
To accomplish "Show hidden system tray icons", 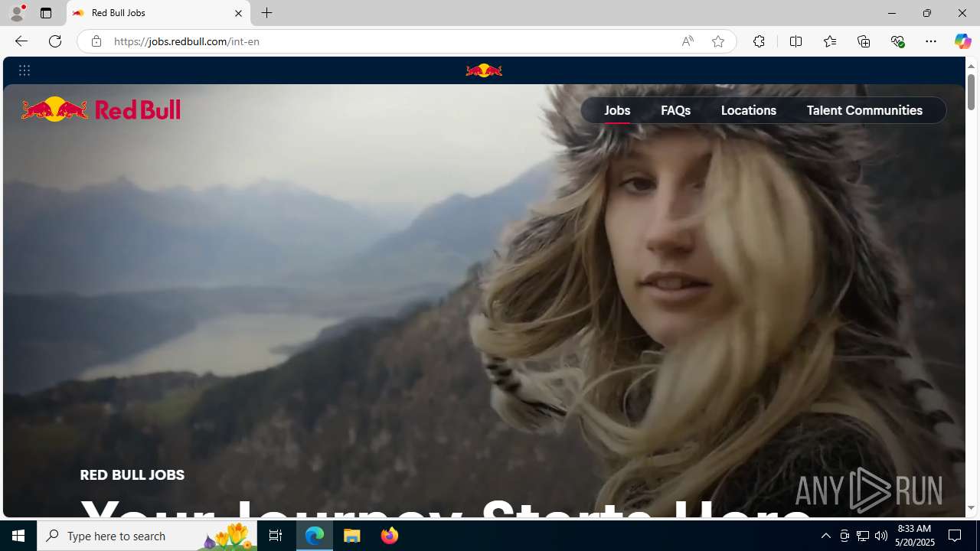I will click(826, 536).
